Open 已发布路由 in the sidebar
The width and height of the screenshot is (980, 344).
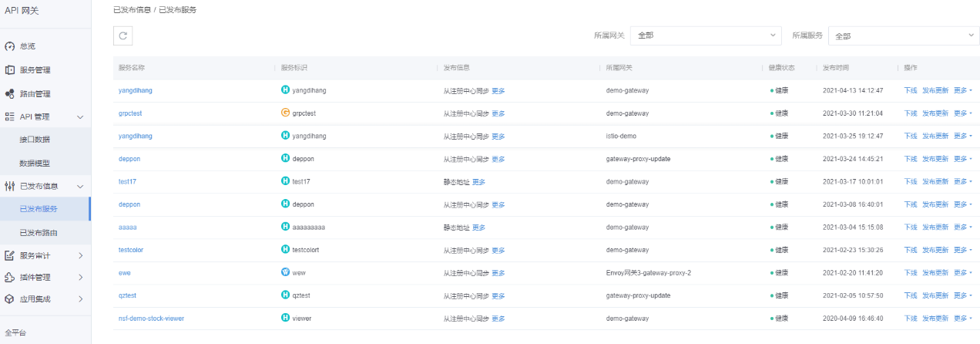[x=39, y=232]
